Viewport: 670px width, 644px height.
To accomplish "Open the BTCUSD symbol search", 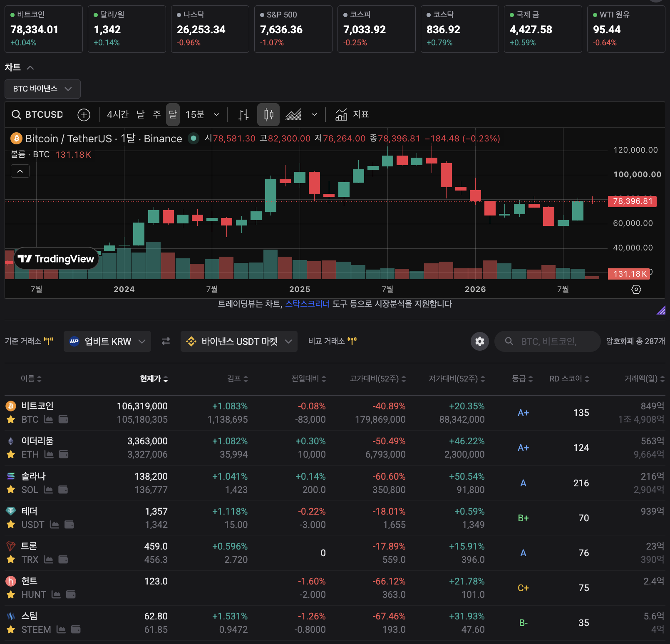I will click(37, 114).
